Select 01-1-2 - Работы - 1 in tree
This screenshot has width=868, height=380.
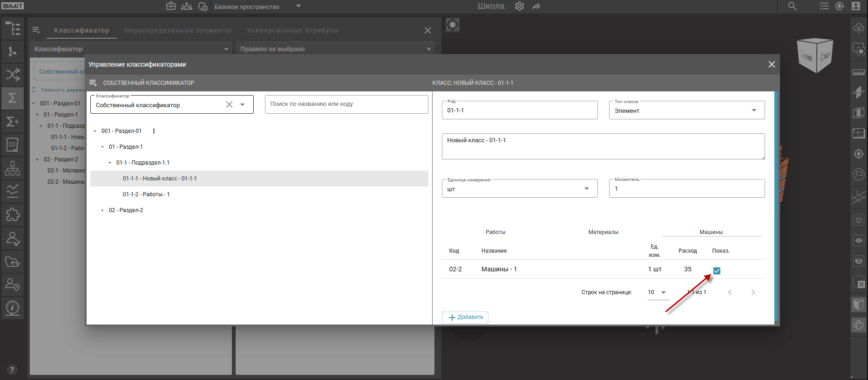(x=146, y=194)
